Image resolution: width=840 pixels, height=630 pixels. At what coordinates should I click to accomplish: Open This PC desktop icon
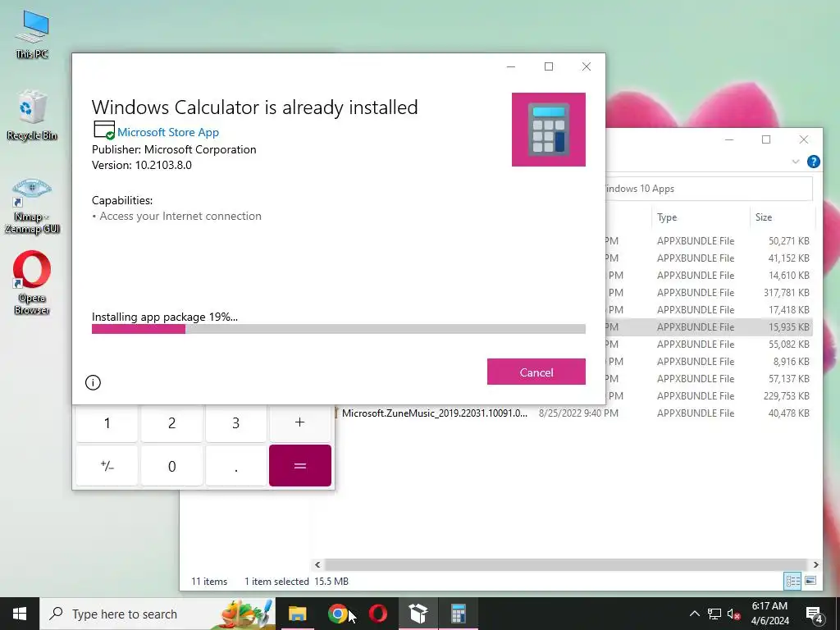[32, 34]
